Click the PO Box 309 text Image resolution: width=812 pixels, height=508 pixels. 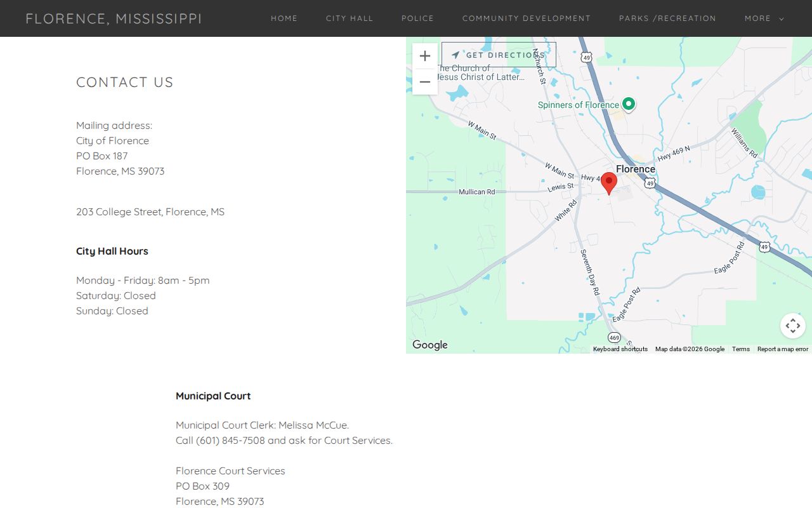[203, 486]
